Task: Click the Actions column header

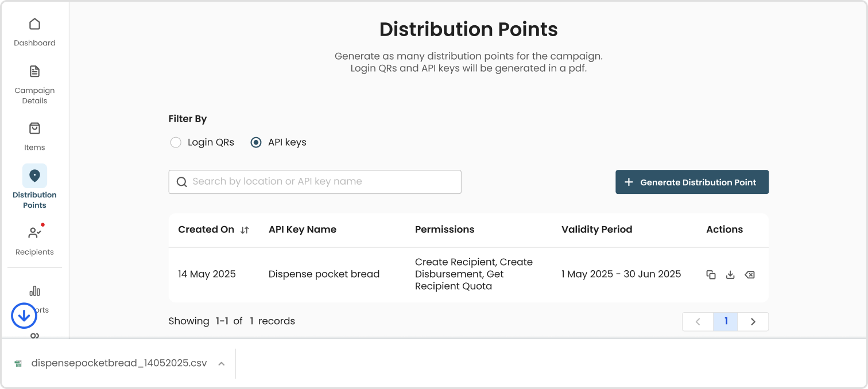Action: coord(724,229)
